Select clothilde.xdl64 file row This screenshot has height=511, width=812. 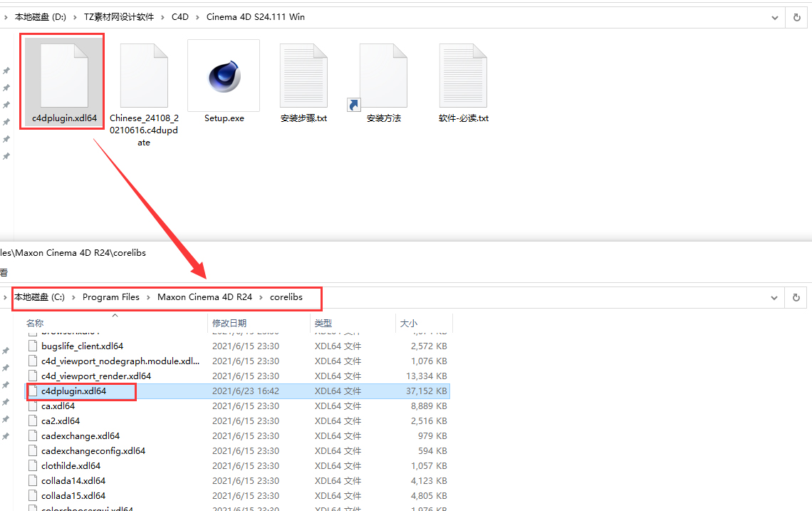(x=237, y=466)
